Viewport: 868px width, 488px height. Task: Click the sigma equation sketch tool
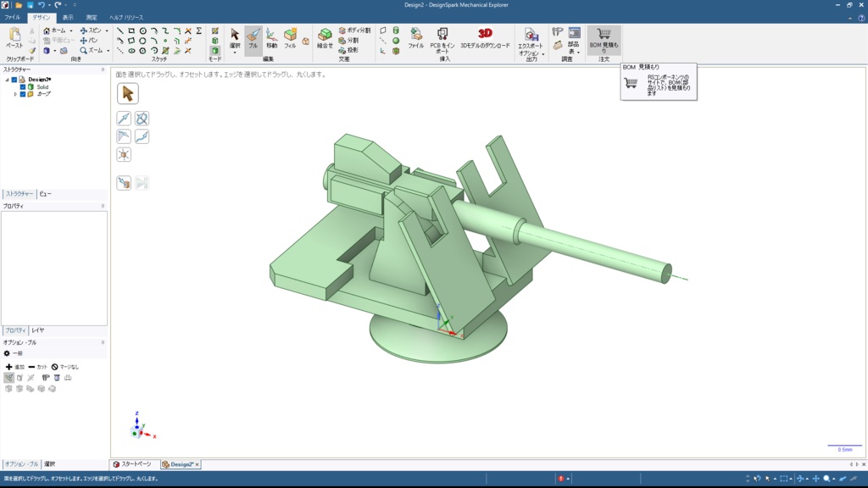[x=198, y=31]
